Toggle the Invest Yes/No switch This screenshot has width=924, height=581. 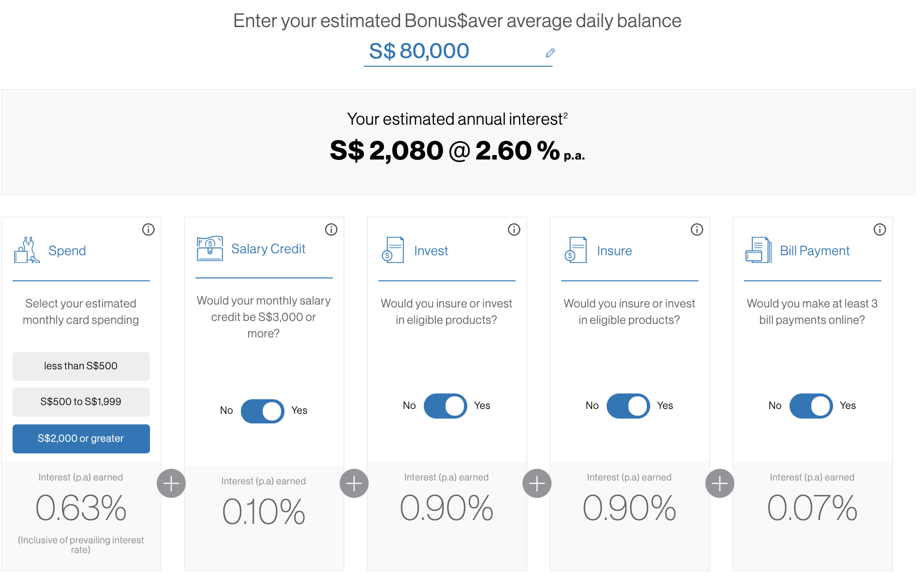pos(445,406)
